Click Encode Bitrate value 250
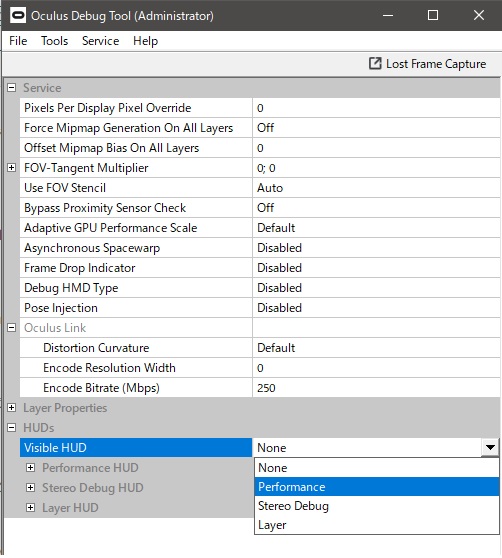The image size is (502, 558). coord(376,388)
